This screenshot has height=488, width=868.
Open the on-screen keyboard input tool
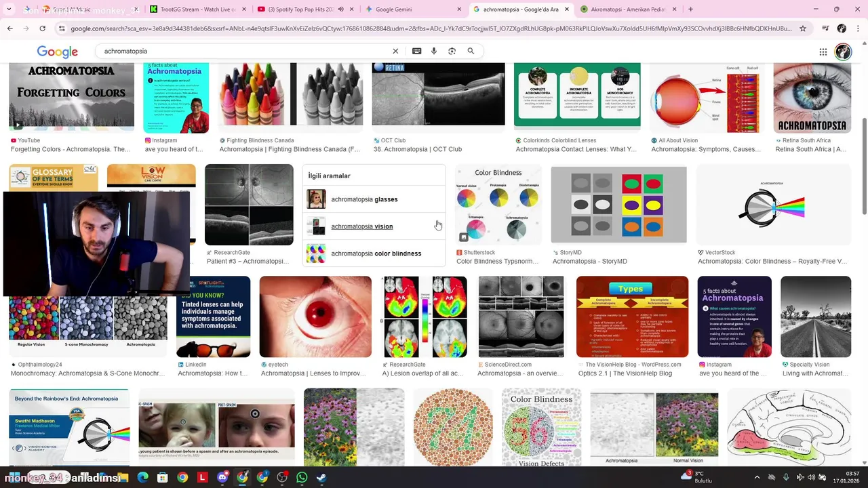(x=416, y=51)
